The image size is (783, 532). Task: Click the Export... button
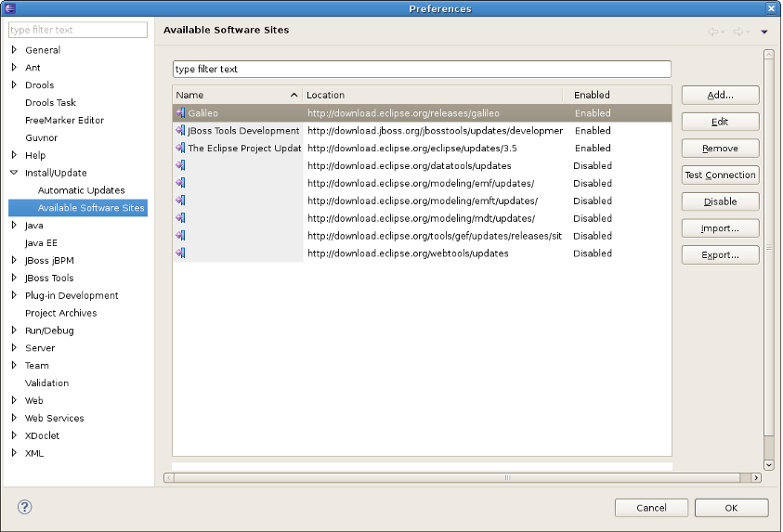720,254
